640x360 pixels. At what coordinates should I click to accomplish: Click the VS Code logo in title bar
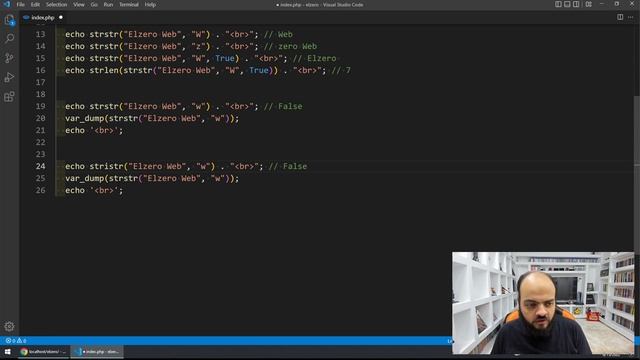point(7,4)
